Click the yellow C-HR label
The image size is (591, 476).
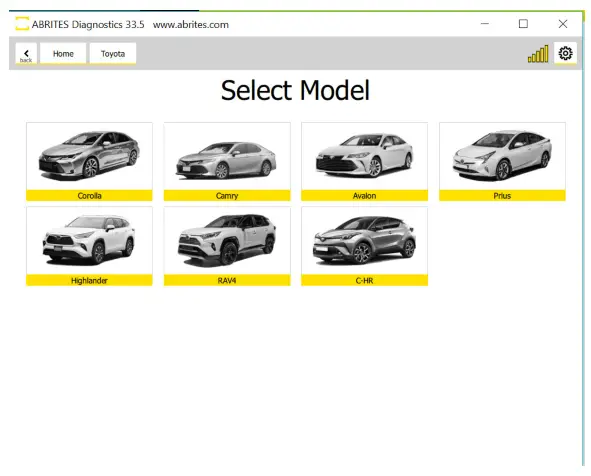click(x=364, y=280)
